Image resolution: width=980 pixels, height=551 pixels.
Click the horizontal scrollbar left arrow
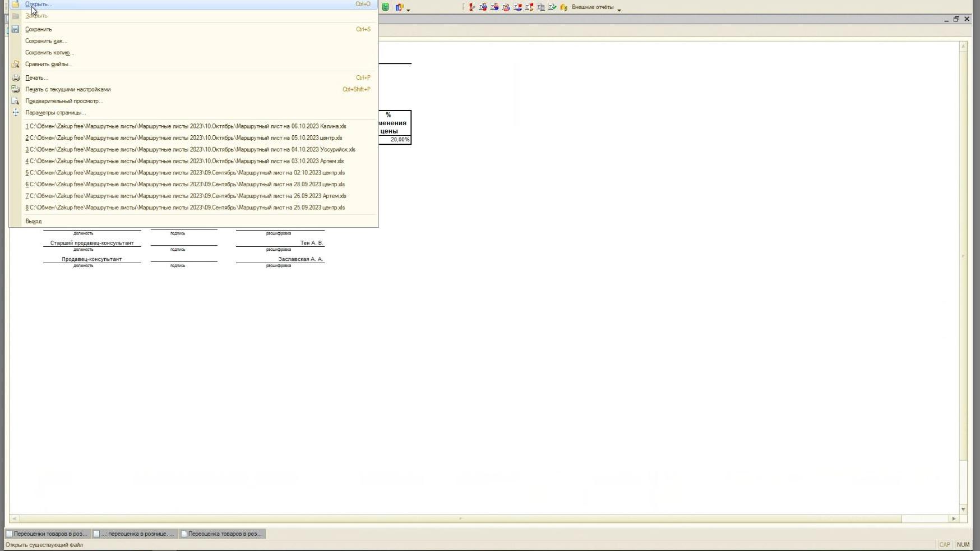pos(15,519)
